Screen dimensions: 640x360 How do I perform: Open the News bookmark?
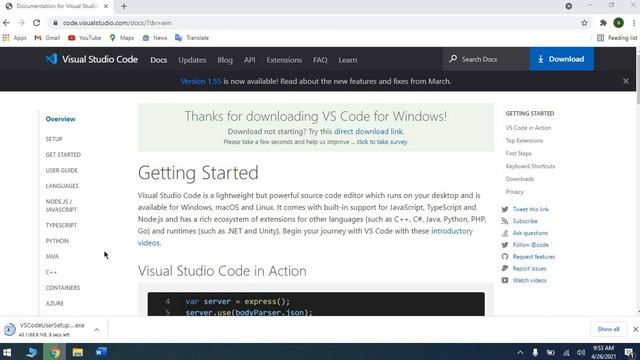[x=155, y=38]
